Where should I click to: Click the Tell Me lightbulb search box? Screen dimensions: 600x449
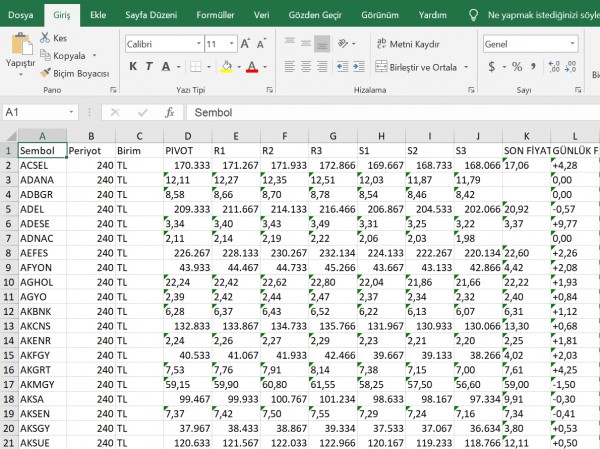533,15
